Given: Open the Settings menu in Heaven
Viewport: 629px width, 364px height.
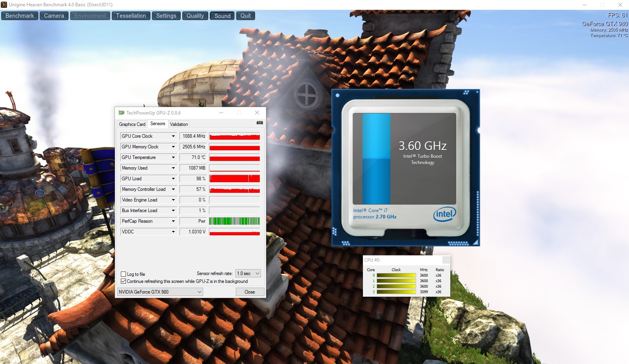Looking at the screenshot, I should pos(166,16).
